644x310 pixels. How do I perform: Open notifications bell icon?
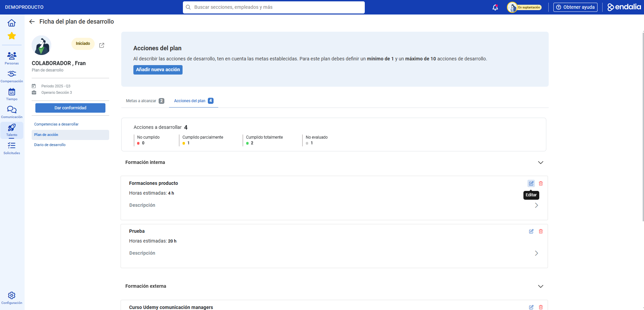coord(495,7)
